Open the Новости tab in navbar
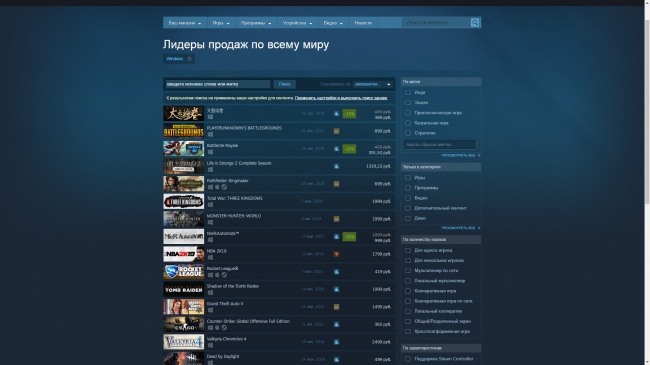Image resolution: width=650 pixels, height=365 pixels. (363, 23)
